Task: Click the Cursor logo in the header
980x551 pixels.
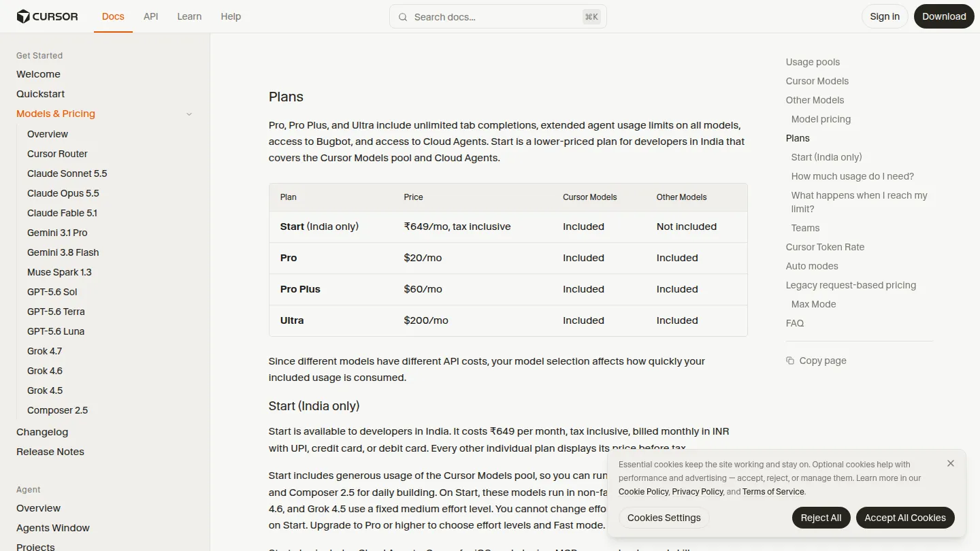Action: click(x=47, y=16)
